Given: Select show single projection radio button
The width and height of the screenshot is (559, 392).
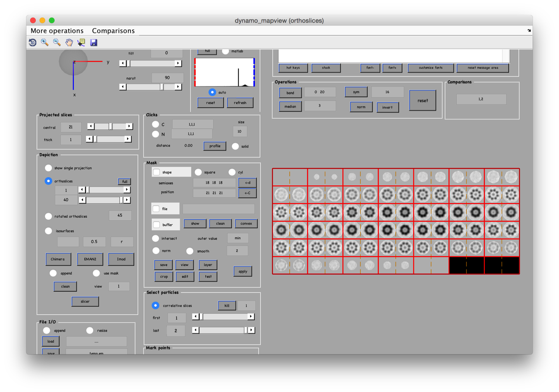Looking at the screenshot, I should click(48, 168).
